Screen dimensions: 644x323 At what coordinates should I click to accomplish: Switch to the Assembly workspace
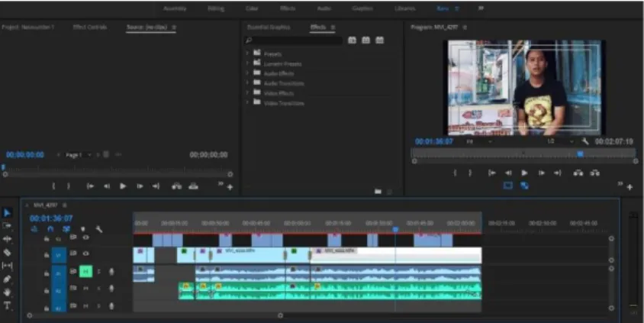pos(175,8)
